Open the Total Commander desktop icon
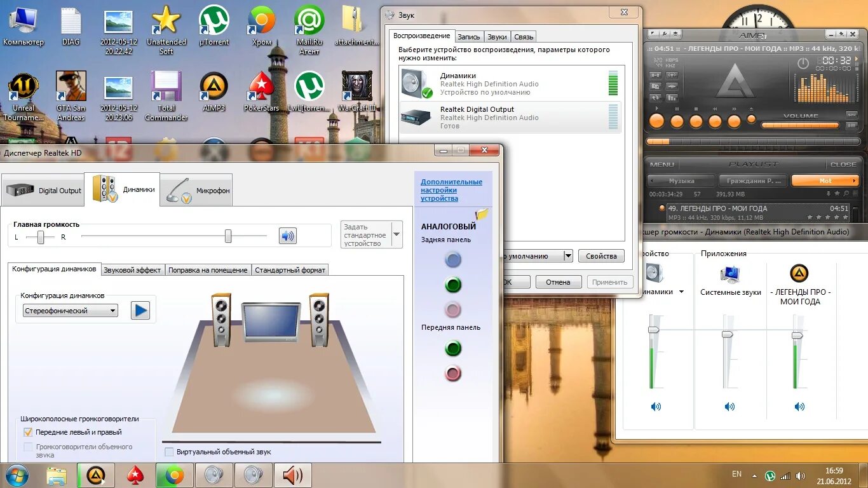Viewport: 868px width, 488px height. pos(166,95)
